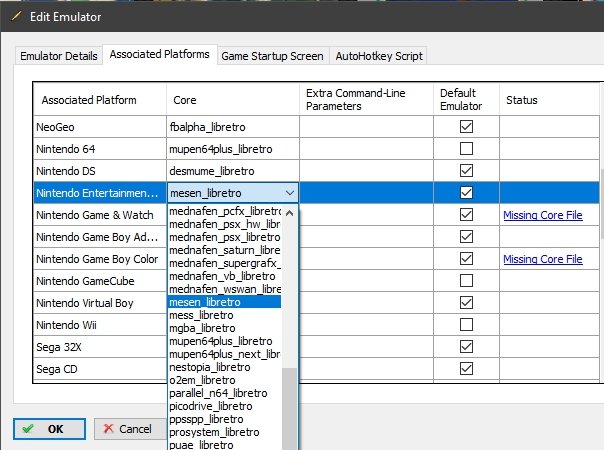604x450 pixels.
Task: Pick mednafen_supergrafx core option
Action: point(225,263)
